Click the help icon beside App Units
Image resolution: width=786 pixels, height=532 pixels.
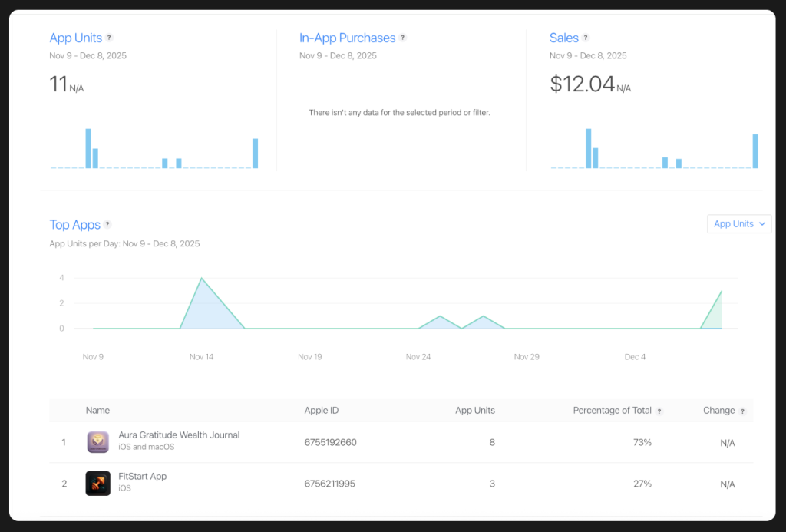pyautogui.click(x=109, y=38)
